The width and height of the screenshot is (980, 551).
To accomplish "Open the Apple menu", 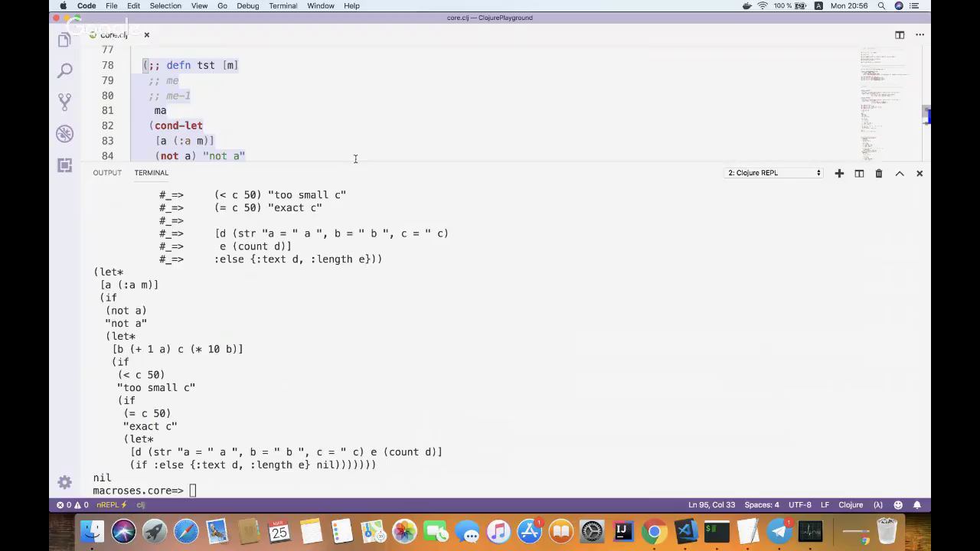I will pyautogui.click(x=63, y=6).
